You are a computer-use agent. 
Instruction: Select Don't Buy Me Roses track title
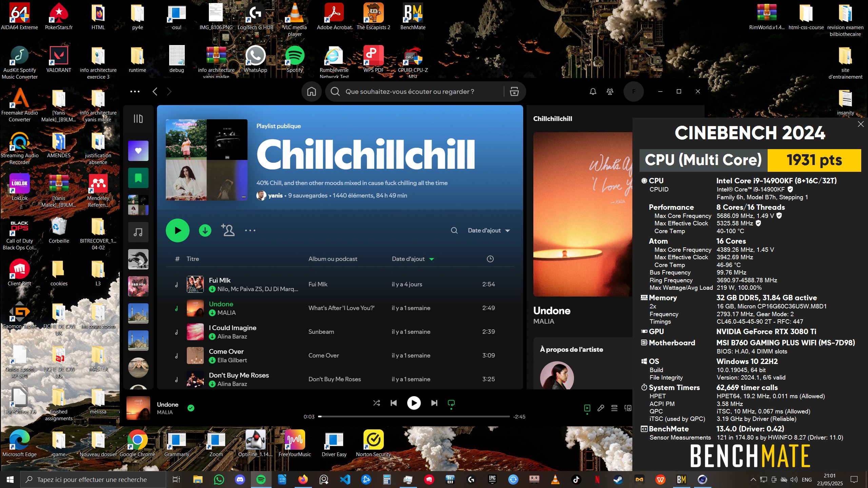(239, 375)
